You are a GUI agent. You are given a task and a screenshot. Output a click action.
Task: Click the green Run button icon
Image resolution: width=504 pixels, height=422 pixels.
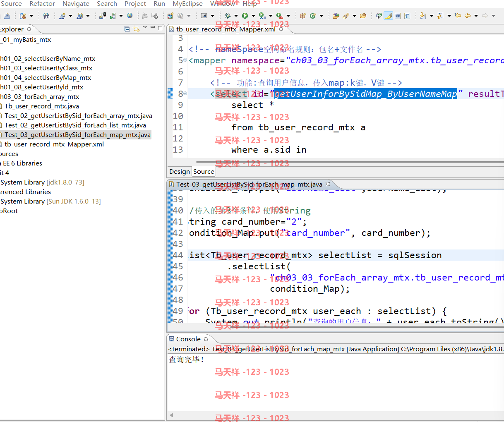tap(245, 16)
